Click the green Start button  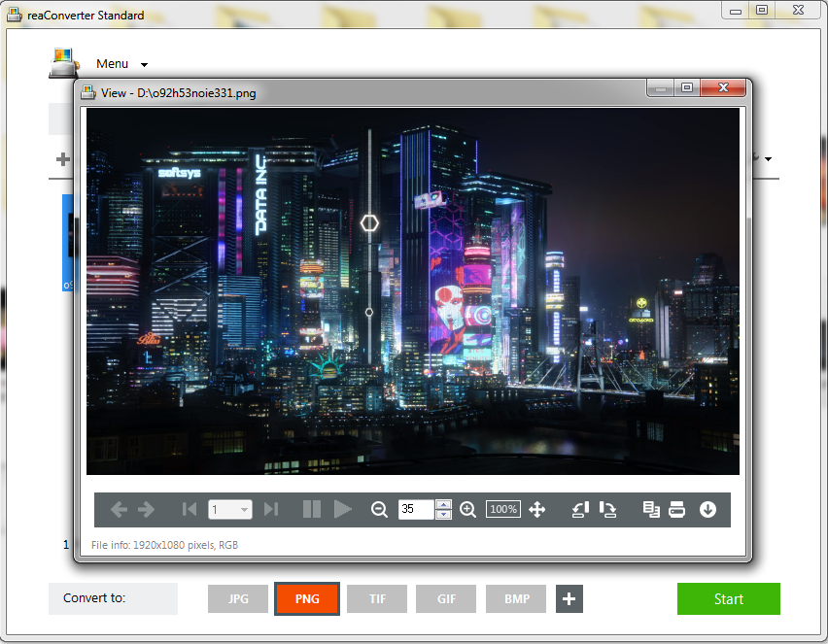click(729, 598)
